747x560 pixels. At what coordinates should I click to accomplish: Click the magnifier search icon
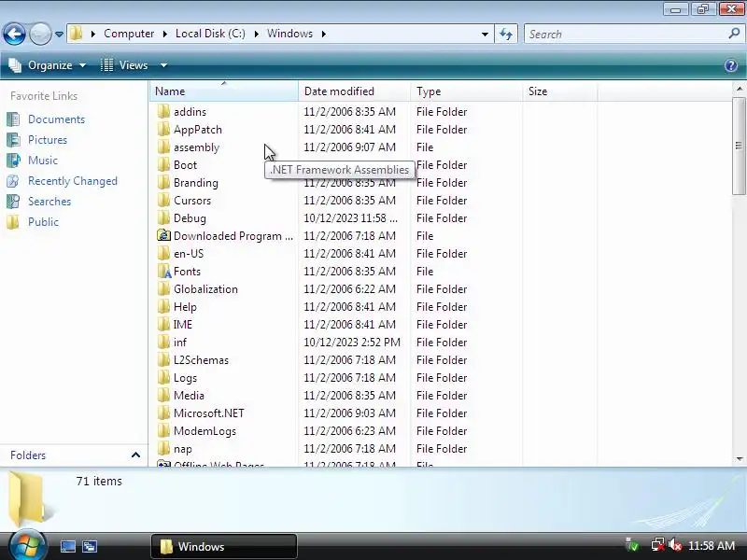click(x=734, y=34)
